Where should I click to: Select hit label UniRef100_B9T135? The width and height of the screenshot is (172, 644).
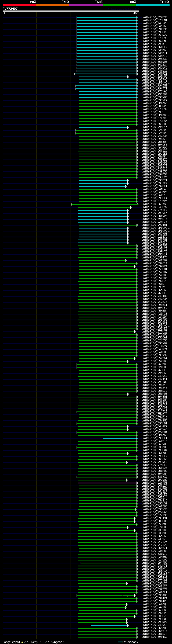[x=154, y=29]
